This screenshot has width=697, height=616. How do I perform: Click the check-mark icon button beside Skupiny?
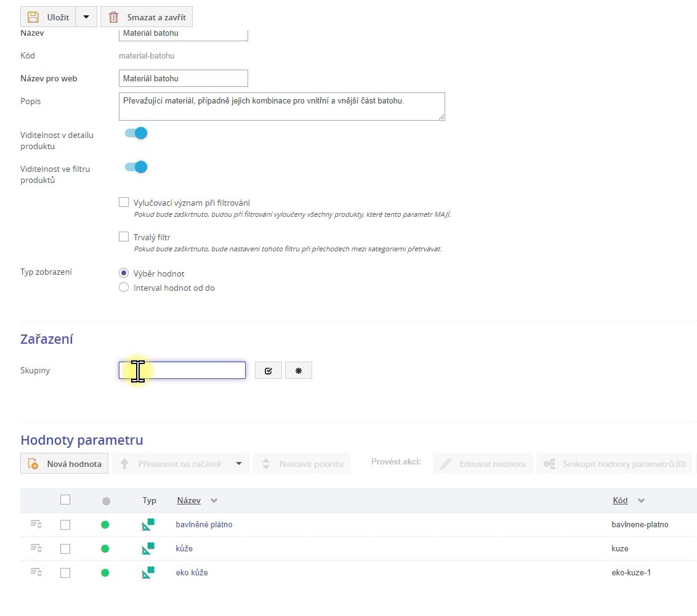268,370
